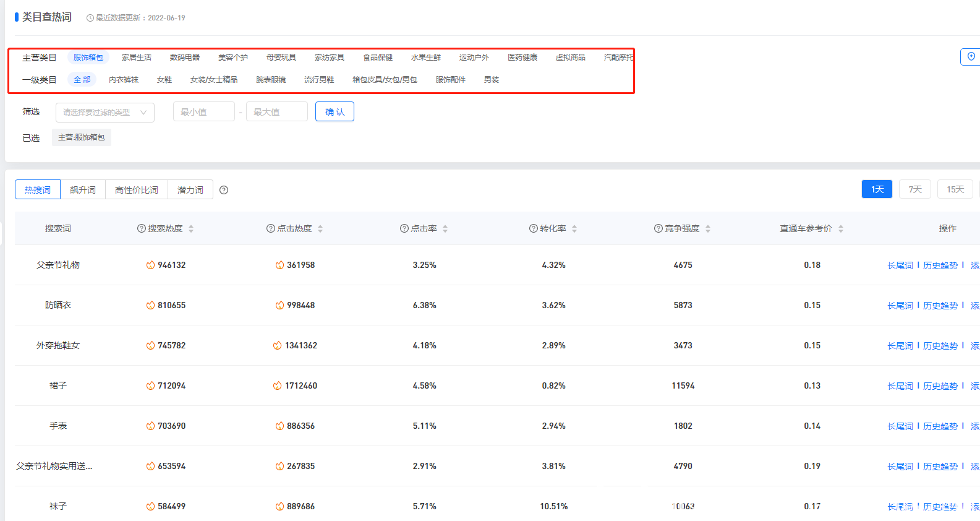Switch to the 飙升词 tab
The image size is (980, 521).
(83, 190)
